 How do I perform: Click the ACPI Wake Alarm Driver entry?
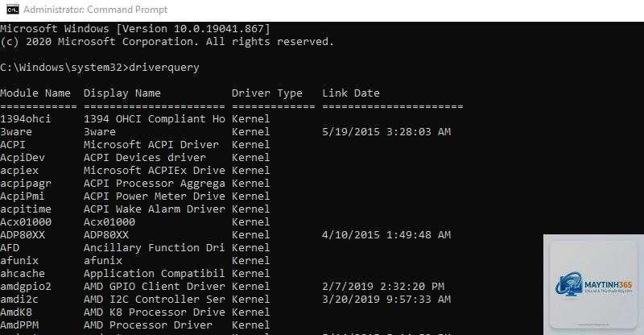pyautogui.click(x=155, y=209)
